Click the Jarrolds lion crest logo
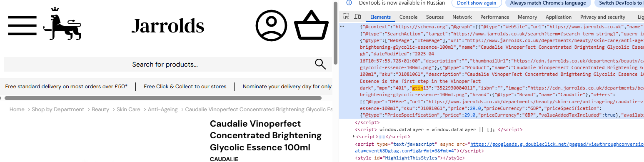The image size is (644, 162). tap(62, 24)
